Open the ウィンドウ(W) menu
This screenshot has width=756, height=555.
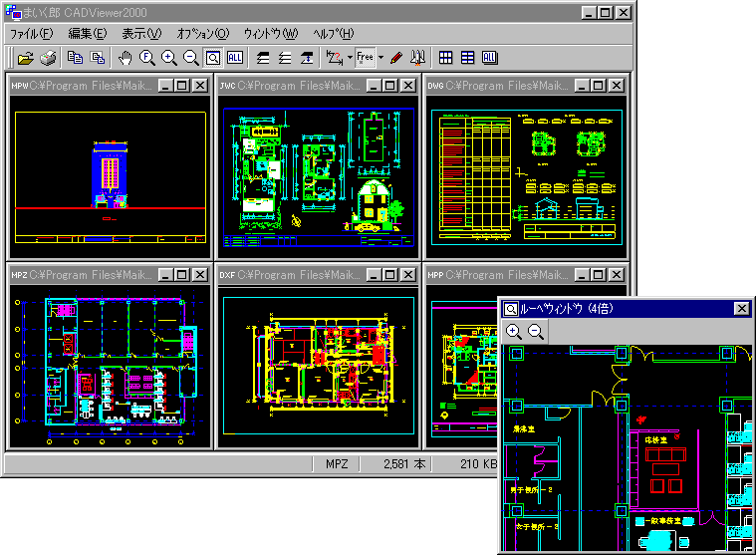[x=271, y=34]
